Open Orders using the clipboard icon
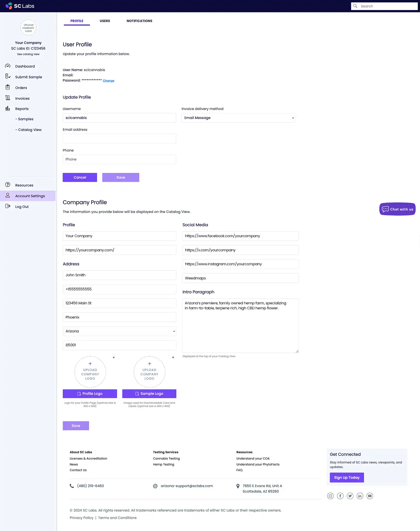The image size is (420, 531). pyautogui.click(x=7, y=87)
